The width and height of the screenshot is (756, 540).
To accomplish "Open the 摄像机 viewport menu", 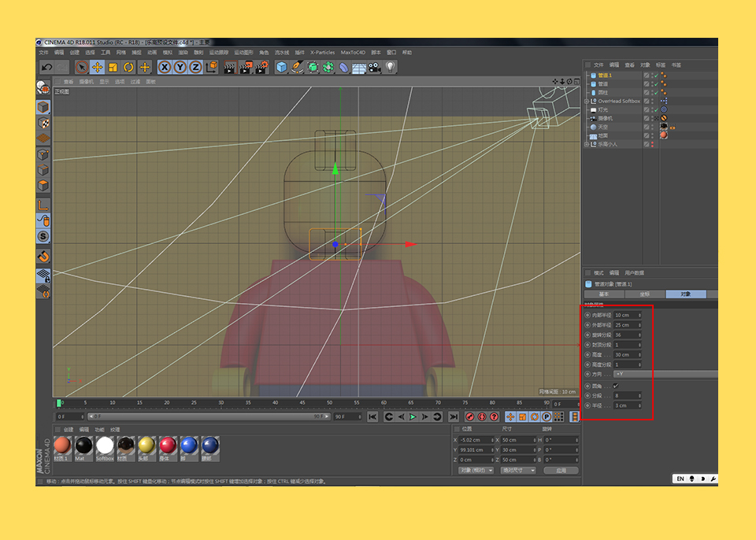I will pyautogui.click(x=87, y=82).
